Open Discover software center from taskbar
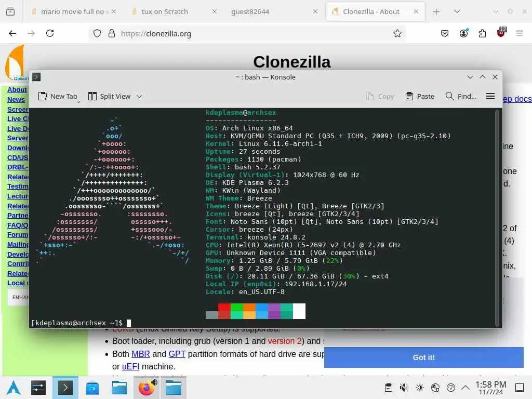Image resolution: width=532 pixels, height=399 pixels. click(x=92, y=388)
